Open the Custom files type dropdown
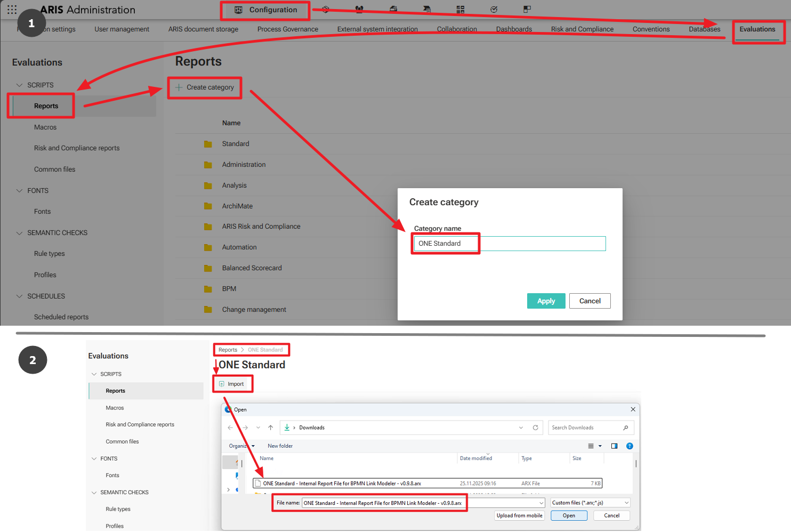The image size is (791, 532). click(591, 503)
